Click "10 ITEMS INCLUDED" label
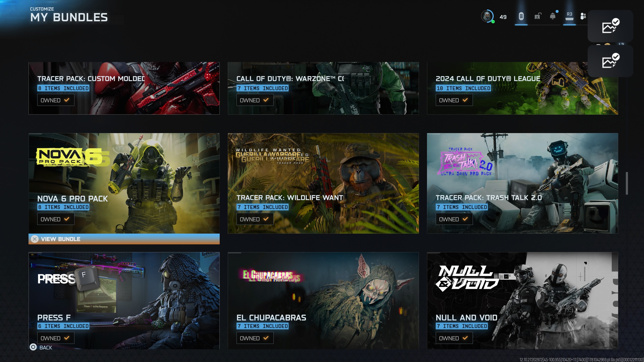 pyautogui.click(x=463, y=88)
